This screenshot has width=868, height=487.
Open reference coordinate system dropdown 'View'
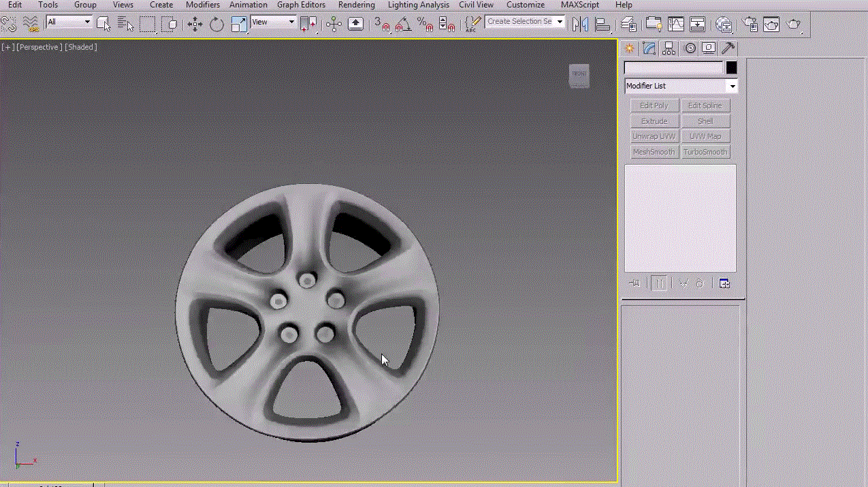pos(273,22)
